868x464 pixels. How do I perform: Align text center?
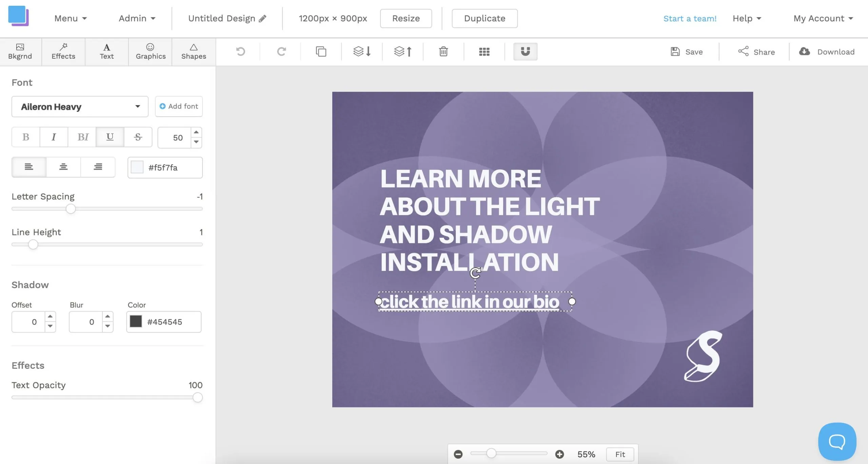tap(63, 167)
